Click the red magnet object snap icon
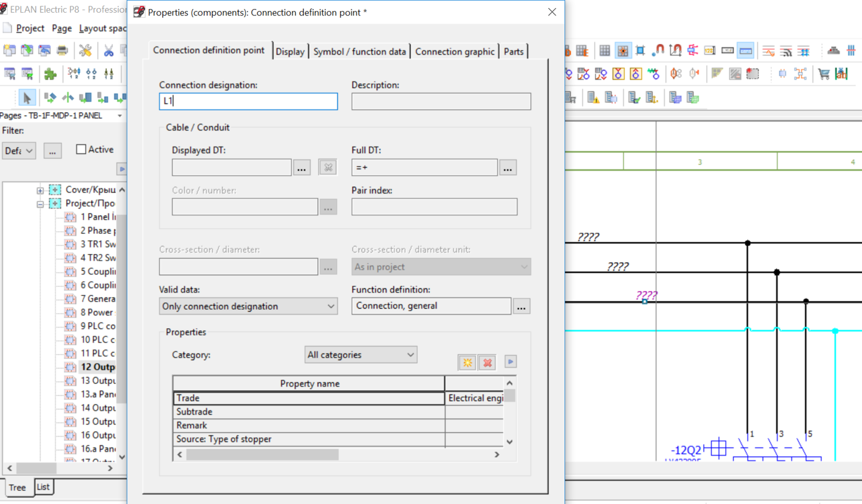862x504 pixels. point(658,51)
